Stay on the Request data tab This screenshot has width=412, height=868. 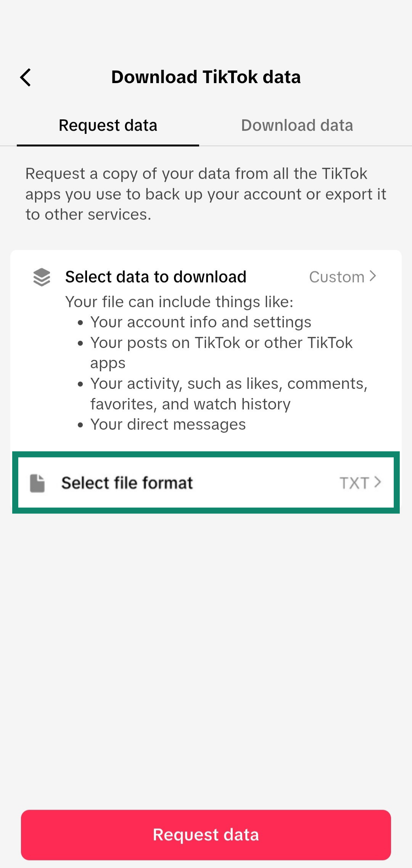[108, 125]
